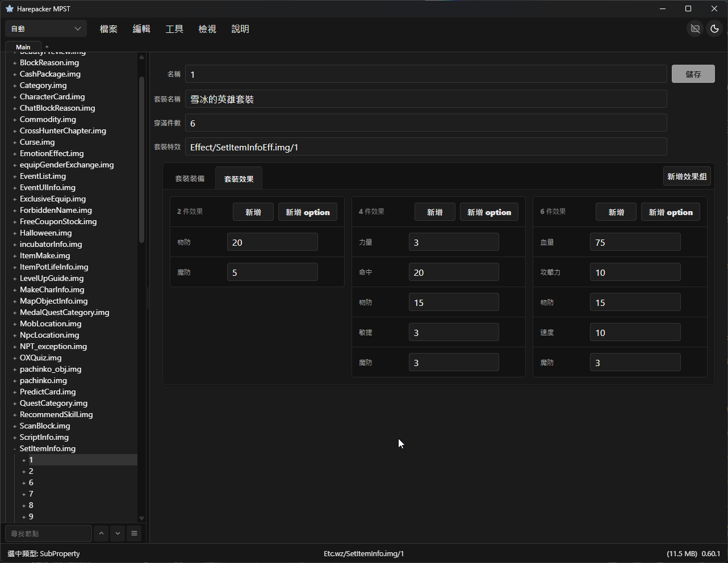Open the 檔案 menu
This screenshot has width=728, height=563.
click(x=108, y=29)
